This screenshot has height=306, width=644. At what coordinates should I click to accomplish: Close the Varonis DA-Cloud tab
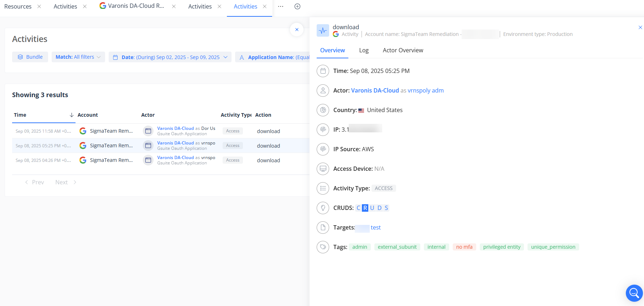pos(174,6)
